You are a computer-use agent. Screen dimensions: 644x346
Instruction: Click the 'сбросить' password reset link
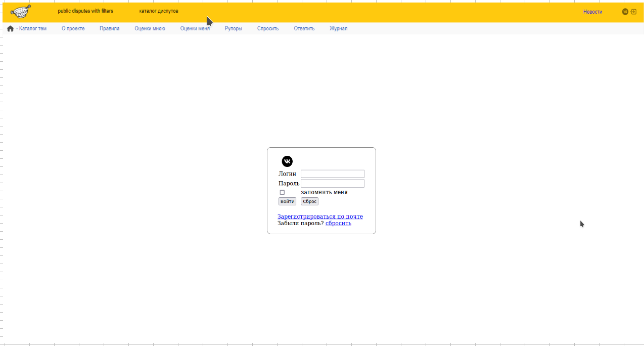pos(338,223)
